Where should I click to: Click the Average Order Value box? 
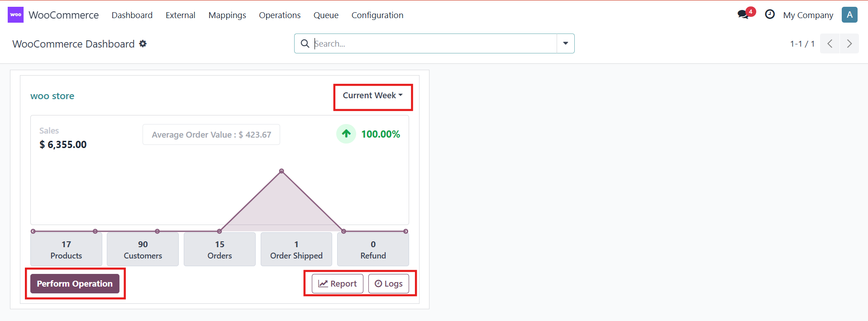click(211, 134)
